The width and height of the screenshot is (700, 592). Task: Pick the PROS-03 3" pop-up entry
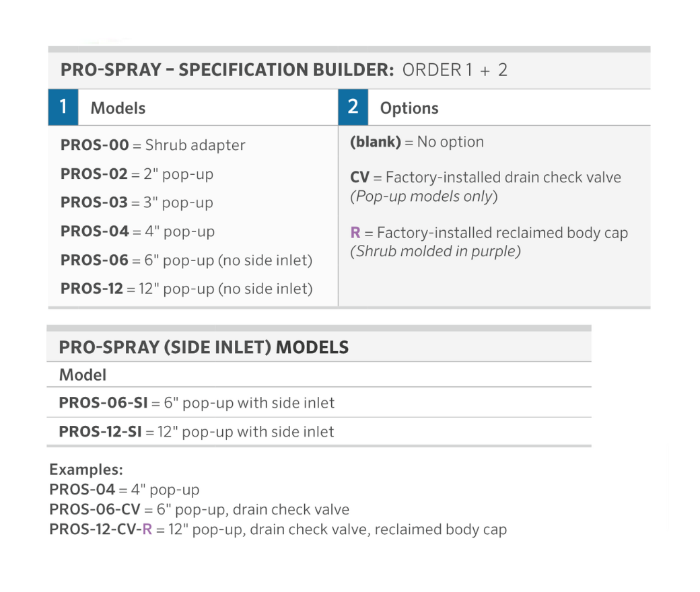coord(137,202)
